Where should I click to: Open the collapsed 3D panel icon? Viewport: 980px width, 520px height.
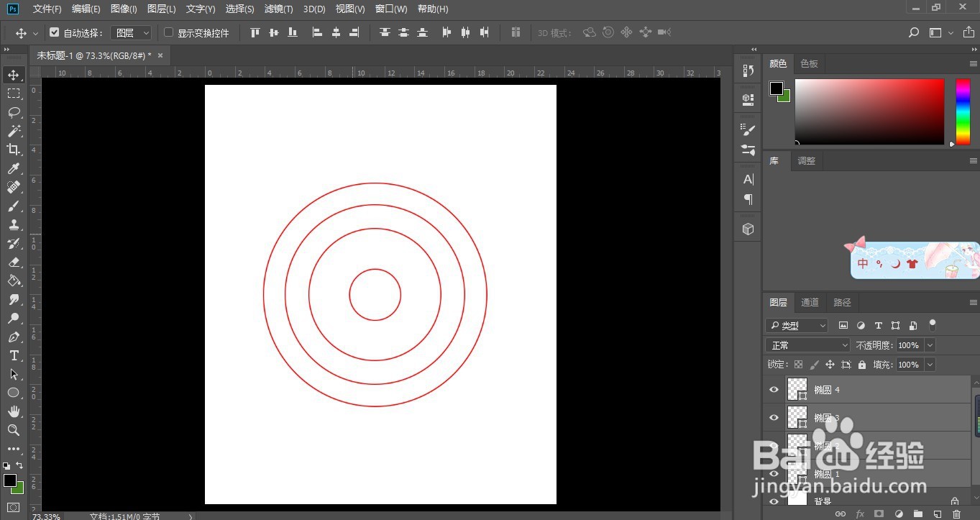(x=748, y=229)
